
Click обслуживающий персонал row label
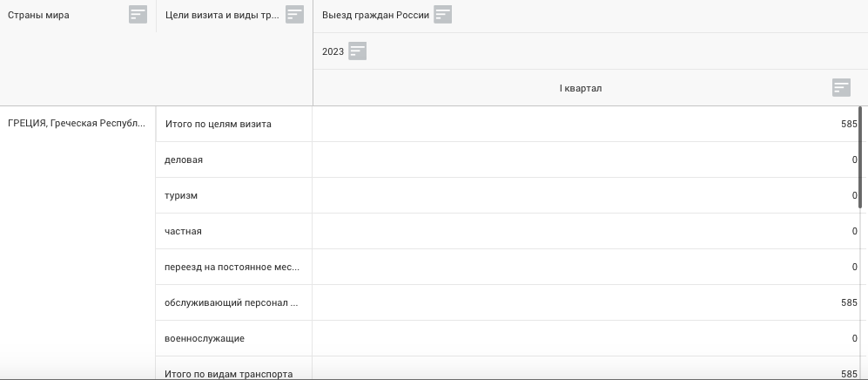coord(232,303)
